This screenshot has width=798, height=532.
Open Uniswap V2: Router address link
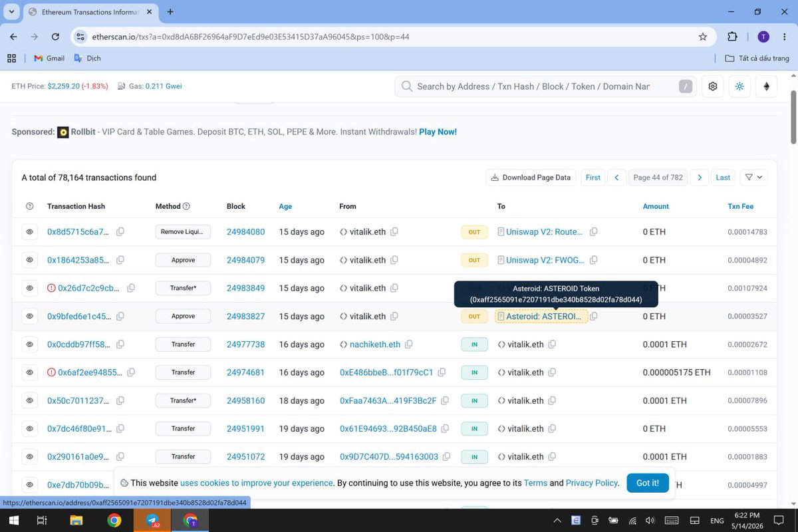544,232
